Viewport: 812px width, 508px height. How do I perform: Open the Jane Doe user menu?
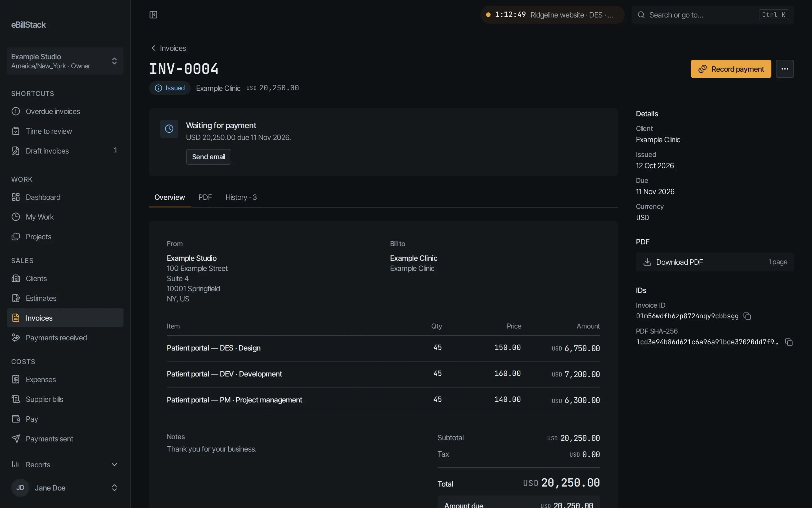click(x=65, y=488)
